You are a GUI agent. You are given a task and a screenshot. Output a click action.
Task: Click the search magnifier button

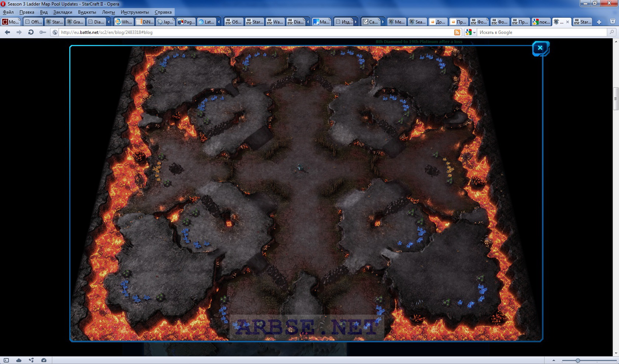coord(612,32)
